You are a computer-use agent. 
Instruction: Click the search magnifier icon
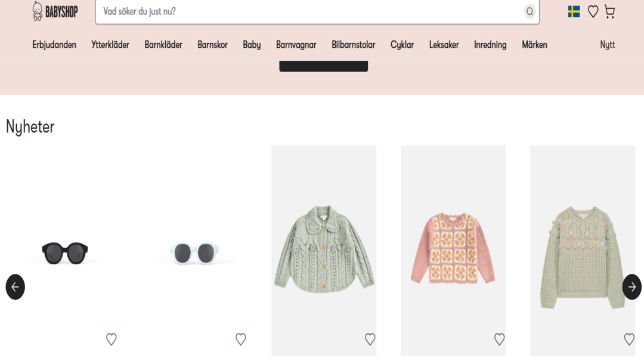tap(530, 11)
